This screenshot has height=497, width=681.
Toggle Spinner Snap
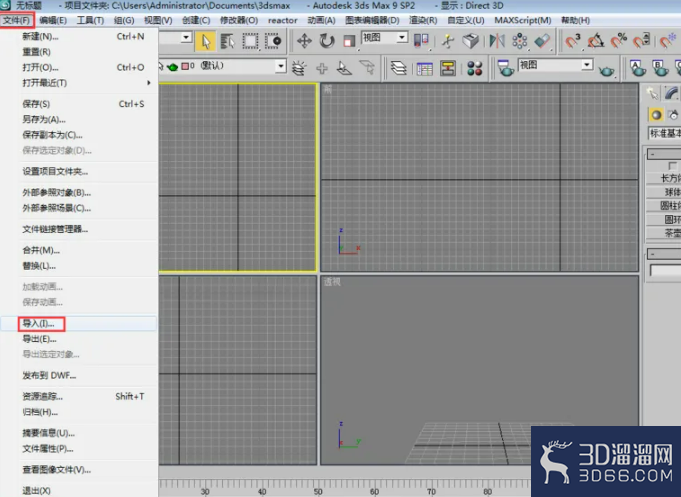click(x=641, y=41)
